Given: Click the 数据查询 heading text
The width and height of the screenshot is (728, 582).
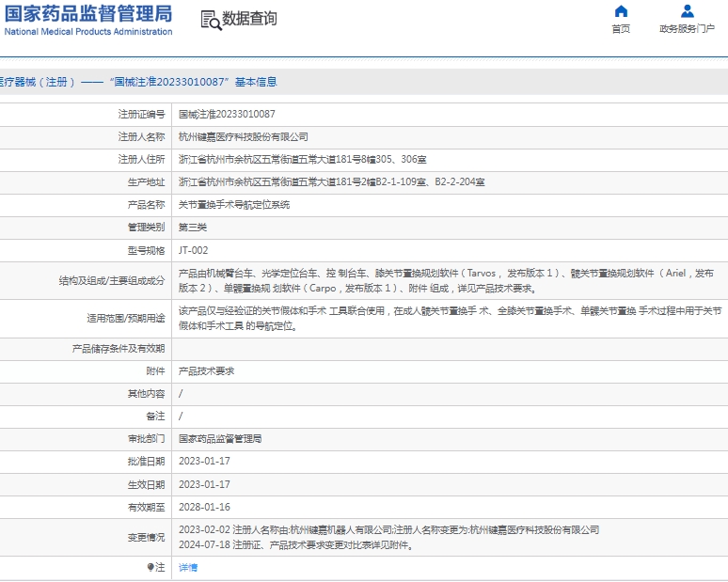Looking at the screenshot, I should pyautogui.click(x=249, y=19).
